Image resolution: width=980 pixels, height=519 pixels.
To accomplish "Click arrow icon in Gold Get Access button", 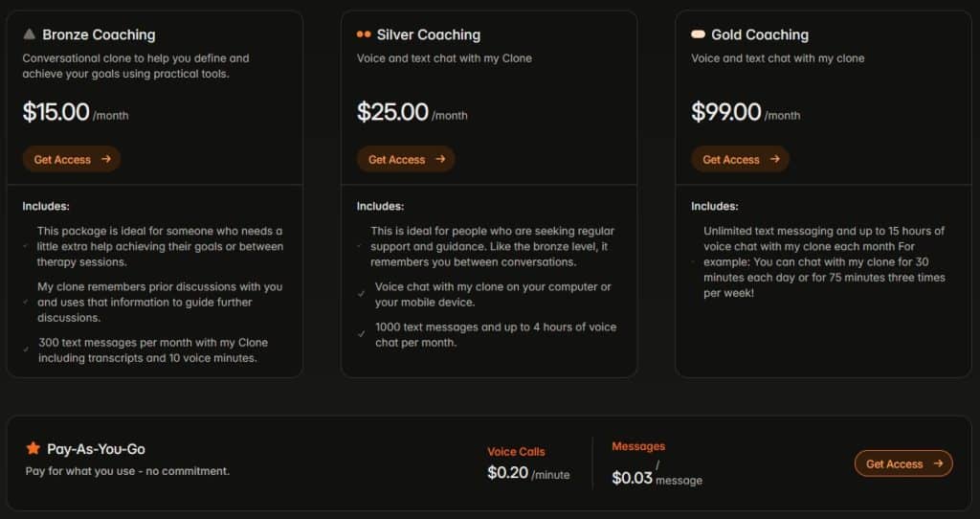I will point(775,159).
